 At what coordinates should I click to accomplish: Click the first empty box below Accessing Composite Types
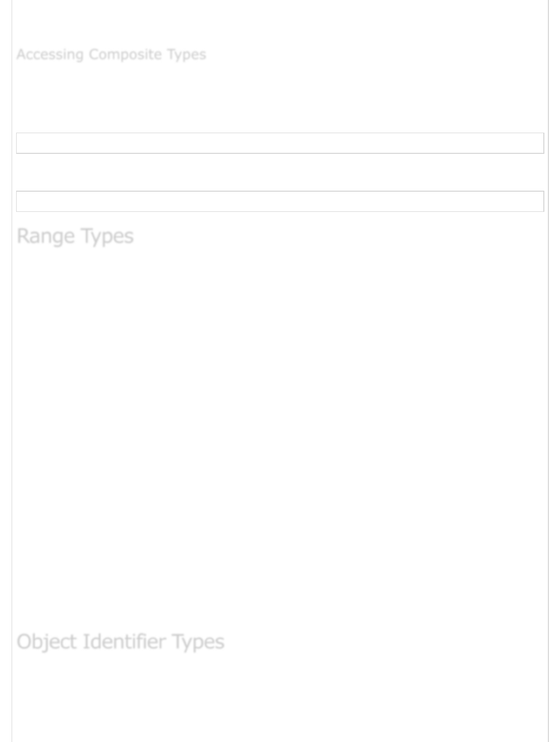point(280,143)
